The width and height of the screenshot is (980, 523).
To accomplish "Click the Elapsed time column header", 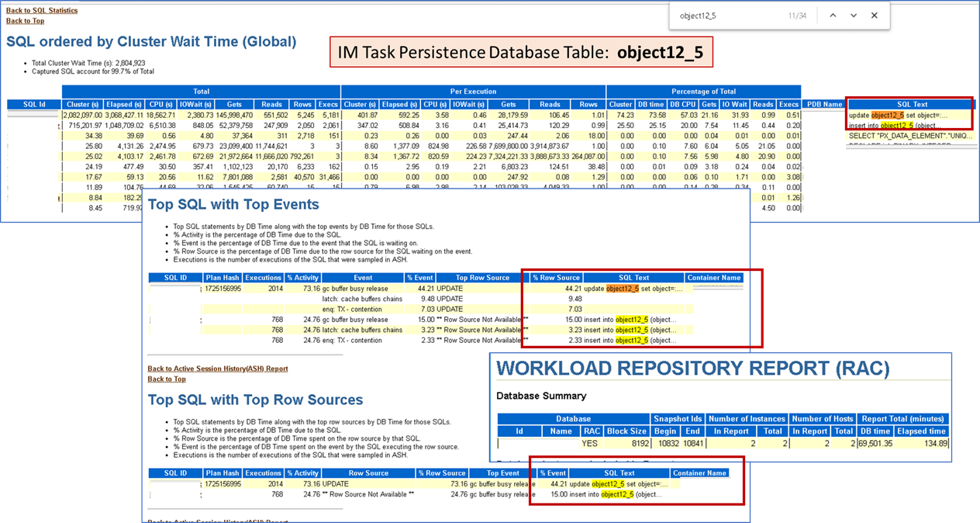I will coord(921,431).
